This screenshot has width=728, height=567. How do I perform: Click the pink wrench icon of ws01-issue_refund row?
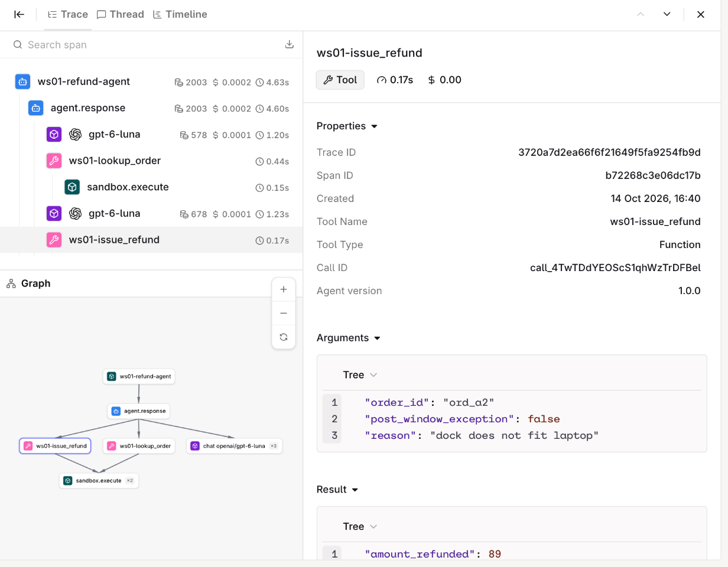click(x=54, y=240)
